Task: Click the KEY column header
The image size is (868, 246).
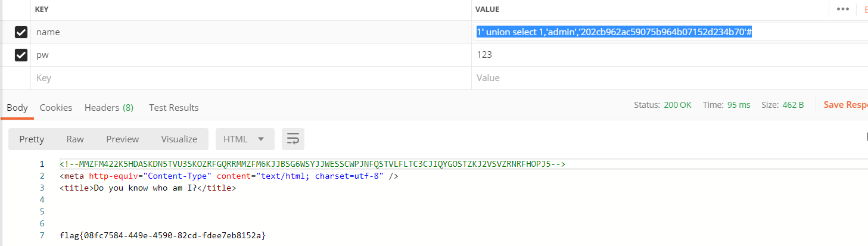Action: pos(42,10)
